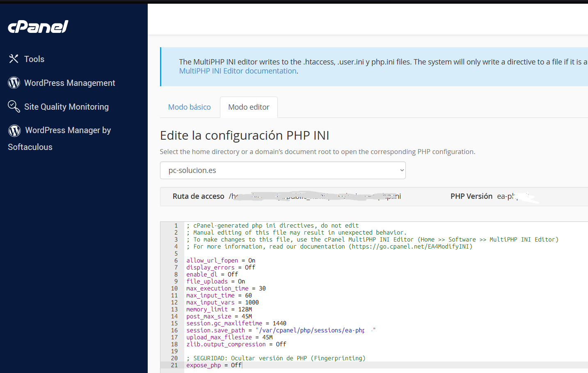The width and height of the screenshot is (588, 373).
Task: Click the WordPress Management logo icon
Action: click(x=14, y=83)
